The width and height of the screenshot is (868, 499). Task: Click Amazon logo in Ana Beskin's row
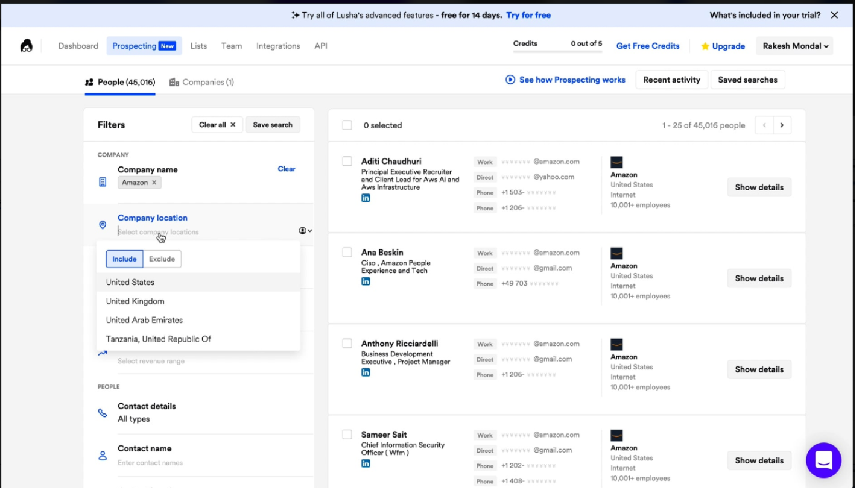[616, 253]
